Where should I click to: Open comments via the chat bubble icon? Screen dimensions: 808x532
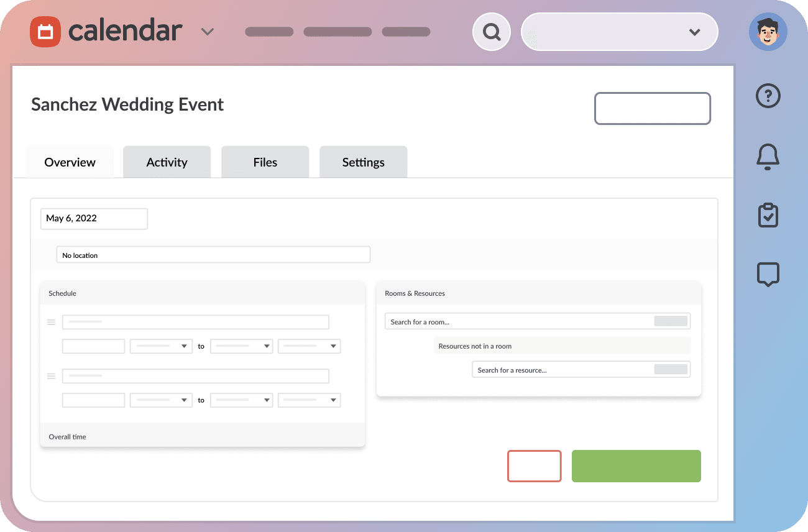click(x=768, y=273)
